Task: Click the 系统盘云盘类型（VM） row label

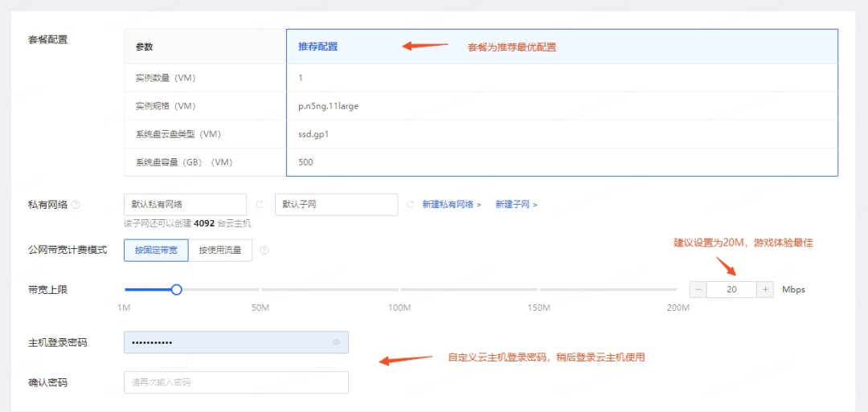Action: tap(178, 134)
